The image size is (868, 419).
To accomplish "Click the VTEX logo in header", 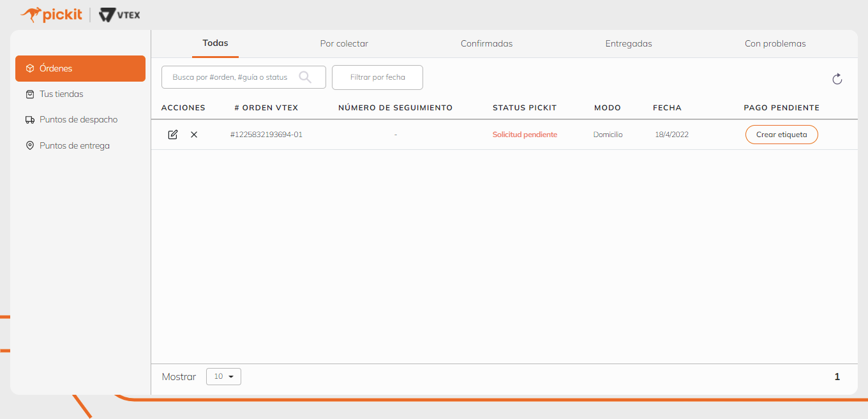I will click(x=120, y=15).
